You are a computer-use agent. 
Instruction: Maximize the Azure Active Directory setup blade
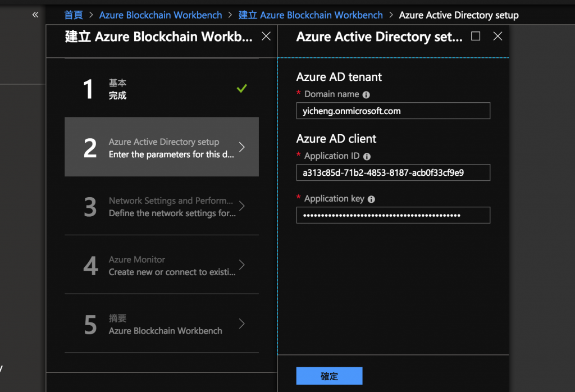point(476,37)
